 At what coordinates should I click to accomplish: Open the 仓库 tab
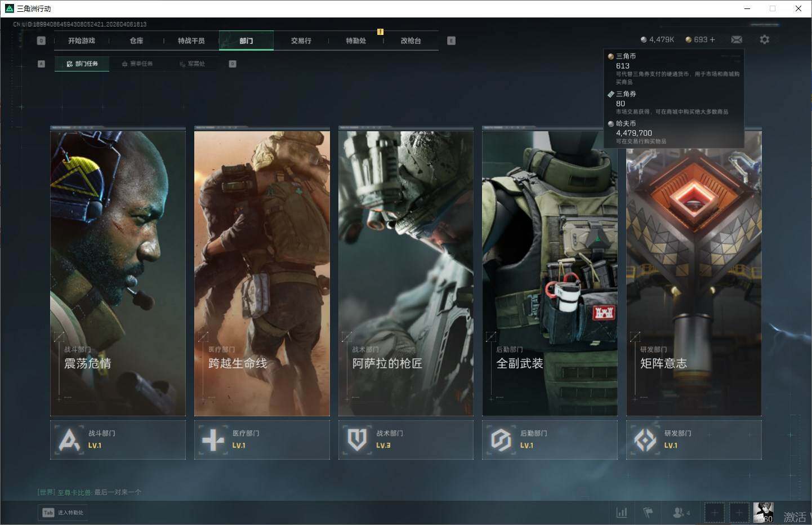click(136, 41)
